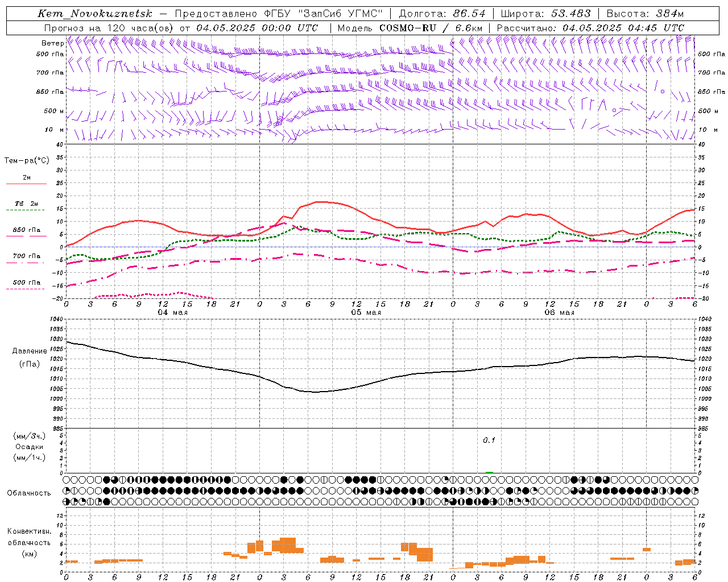Select '850 гПа' in the temperature legend
Screen dimensions: 728x582
tap(27, 230)
